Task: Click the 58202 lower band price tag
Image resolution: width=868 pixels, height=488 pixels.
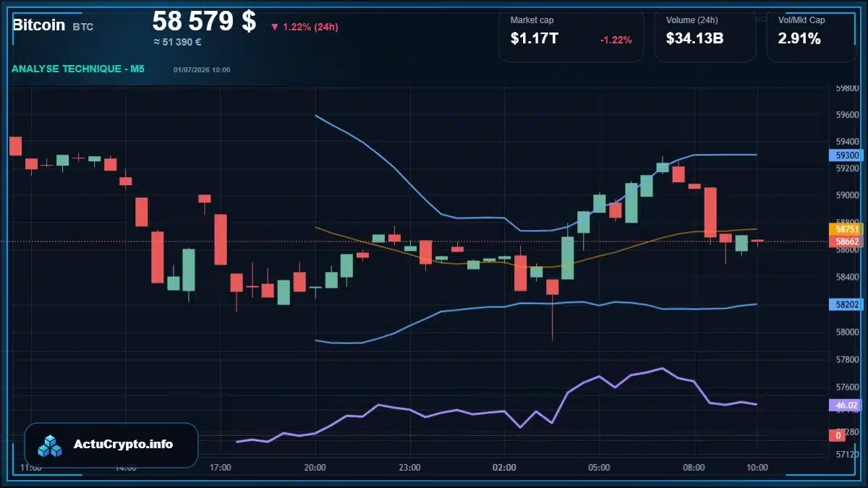Action: point(848,305)
